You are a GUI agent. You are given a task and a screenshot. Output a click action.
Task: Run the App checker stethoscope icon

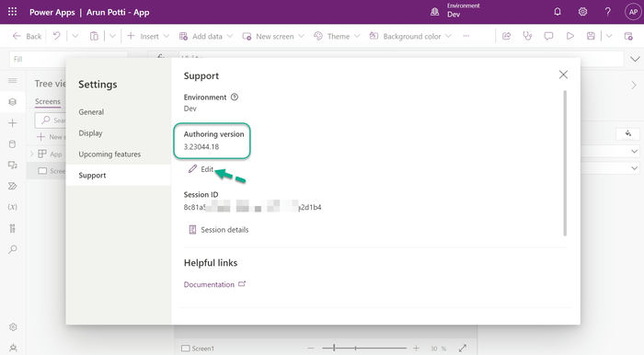tap(527, 36)
